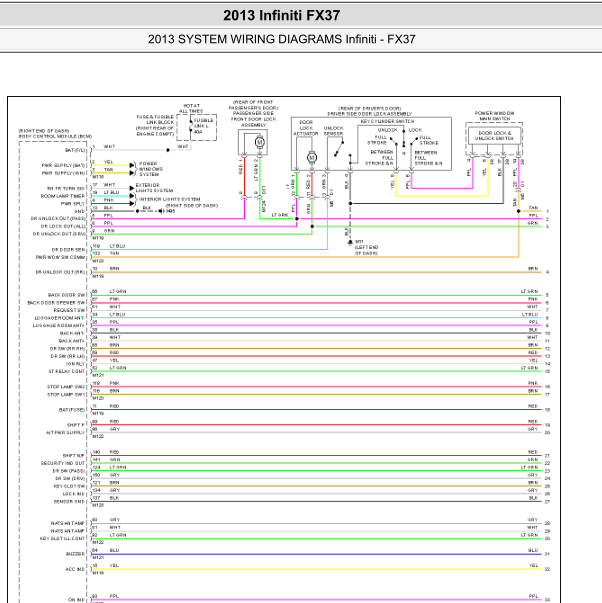Click the passenger side door lock motor symbol
Viewport: 602px width, 603px height.
(260, 142)
